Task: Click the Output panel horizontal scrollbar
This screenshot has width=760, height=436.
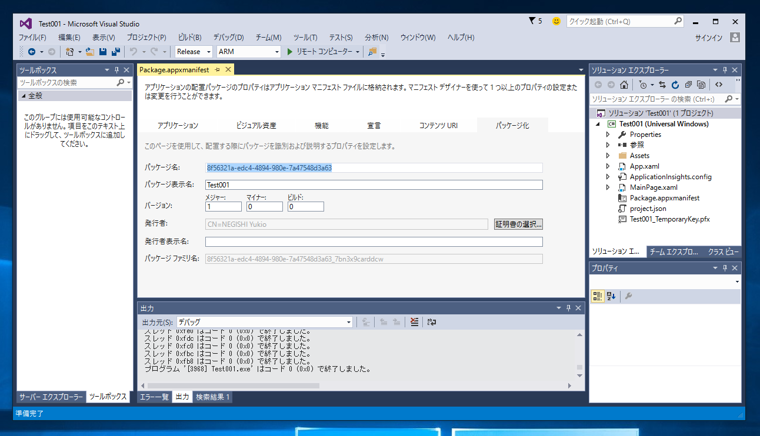Action: click(x=233, y=386)
